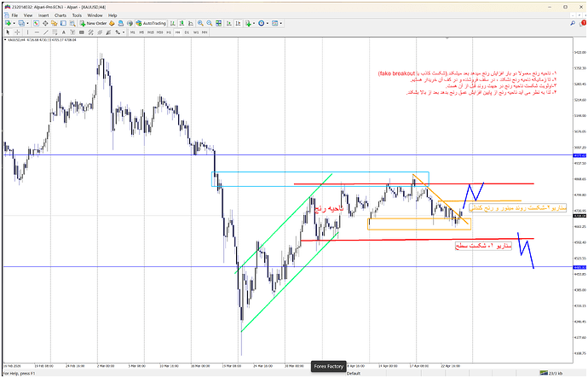Viewport: 588px width, 378px height.
Task: Open the chart Templates icon
Action: pos(275,23)
